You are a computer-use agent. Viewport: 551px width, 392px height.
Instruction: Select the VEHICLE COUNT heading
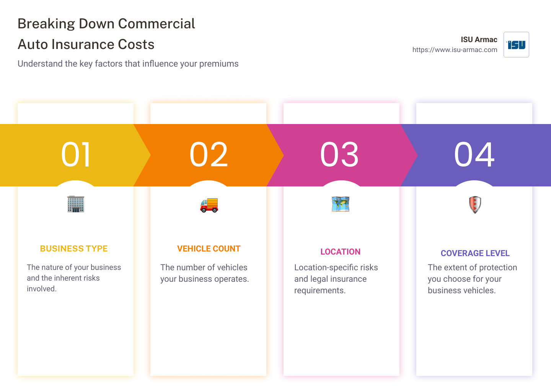(209, 248)
